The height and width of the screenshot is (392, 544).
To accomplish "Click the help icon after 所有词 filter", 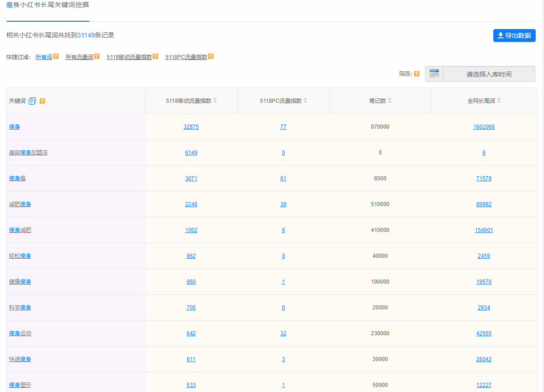I will (56, 56).
